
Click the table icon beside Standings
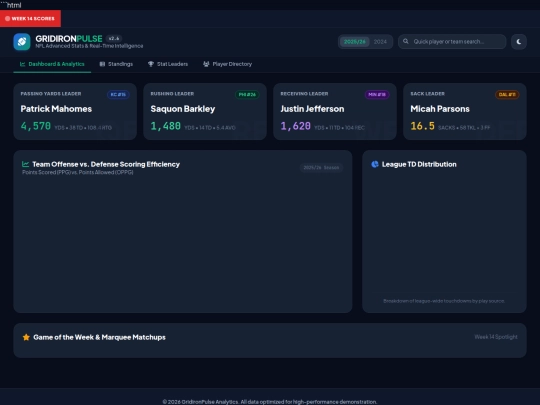tap(102, 64)
